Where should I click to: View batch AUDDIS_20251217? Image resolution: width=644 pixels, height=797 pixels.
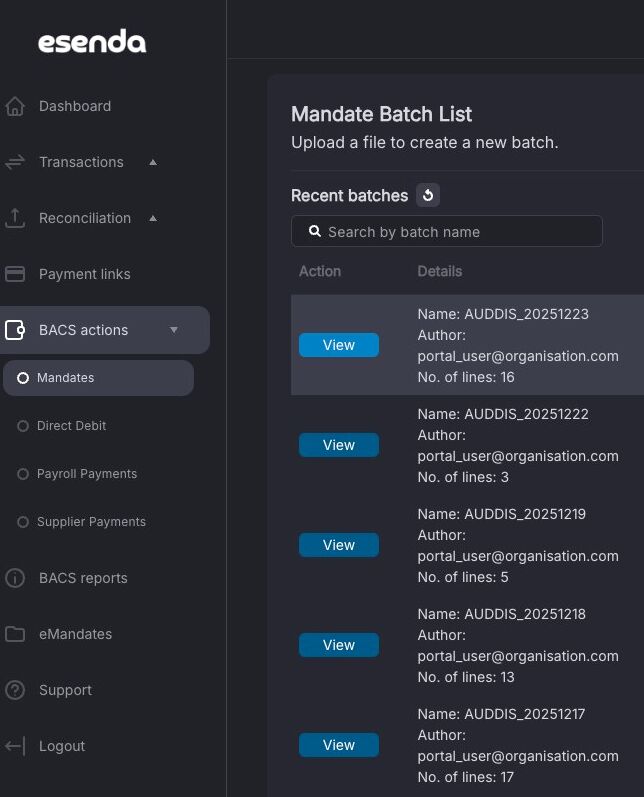click(x=339, y=745)
